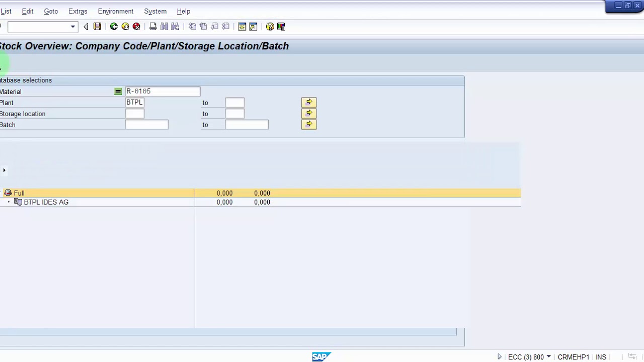Open Help via question mark icon
The image size is (644, 362).
click(270, 27)
